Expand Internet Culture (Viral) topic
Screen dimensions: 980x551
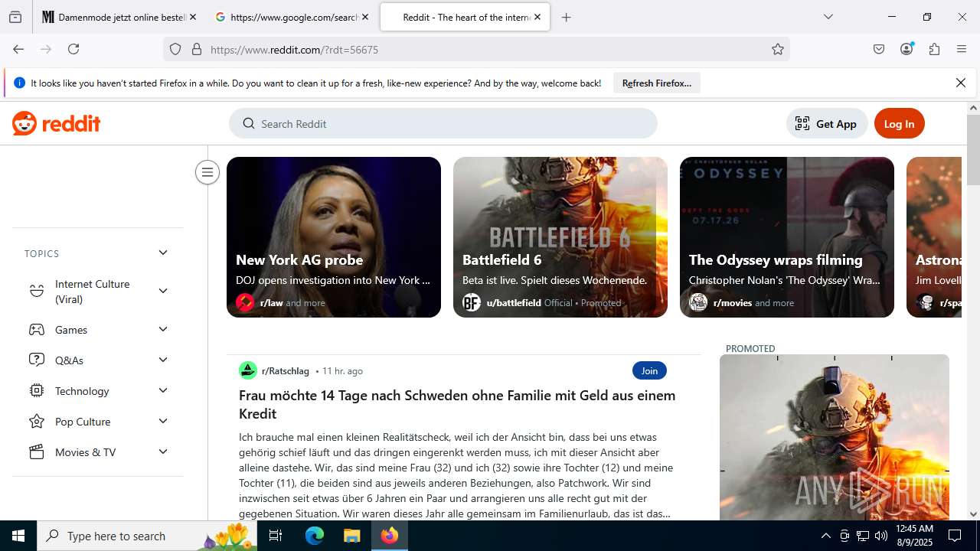tap(162, 291)
